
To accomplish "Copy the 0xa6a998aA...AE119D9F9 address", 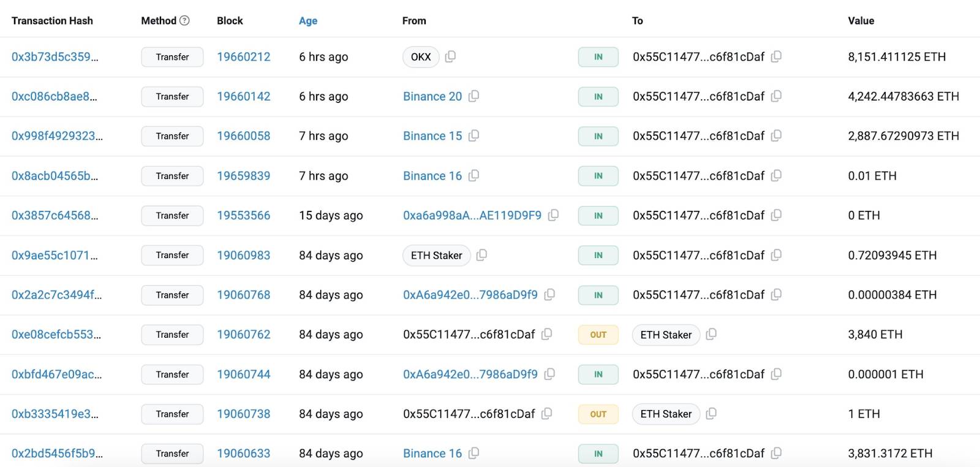I will coord(553,215).
